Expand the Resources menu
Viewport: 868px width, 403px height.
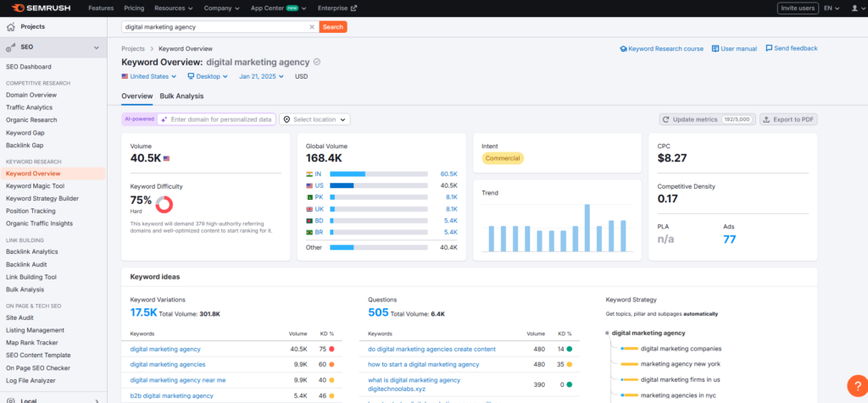[x=174, y=8]
